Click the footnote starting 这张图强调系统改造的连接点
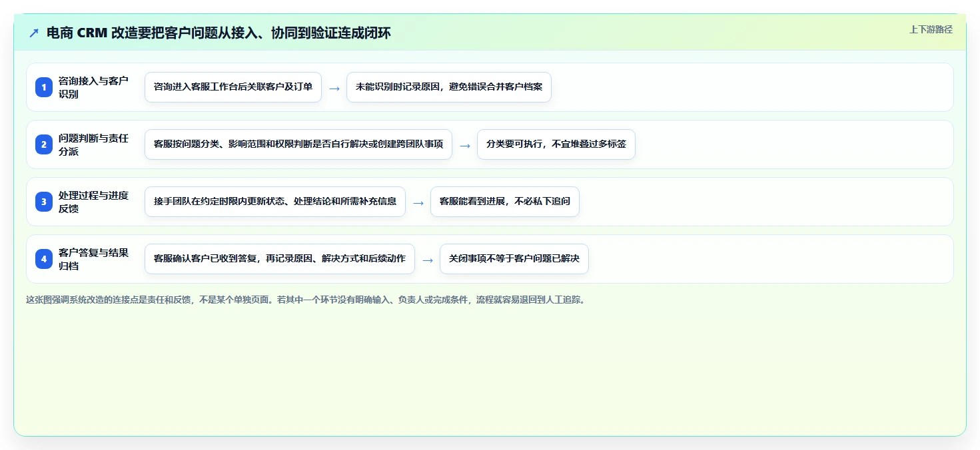The height and width of the screenshot is (450, 980). (306, 300)
